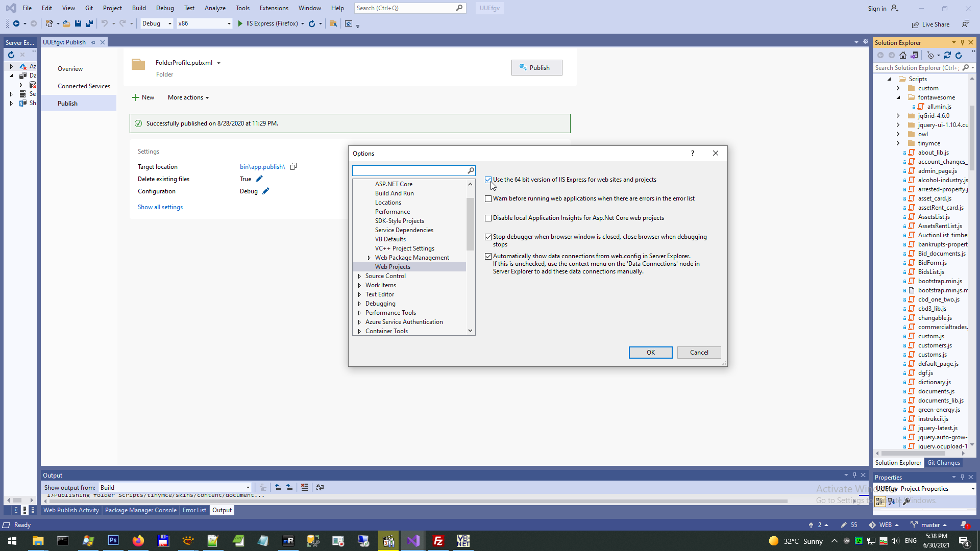Click the Solution Explorer Home icon
Screen dimensions: 980x551
pyautogui.click(x=903, y=55)
